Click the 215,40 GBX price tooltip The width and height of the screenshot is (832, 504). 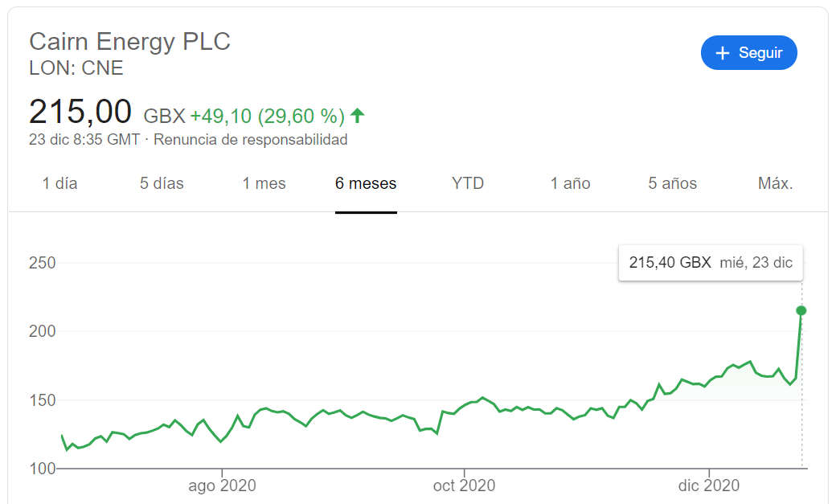pyautogui.click(x=711, y=263)
